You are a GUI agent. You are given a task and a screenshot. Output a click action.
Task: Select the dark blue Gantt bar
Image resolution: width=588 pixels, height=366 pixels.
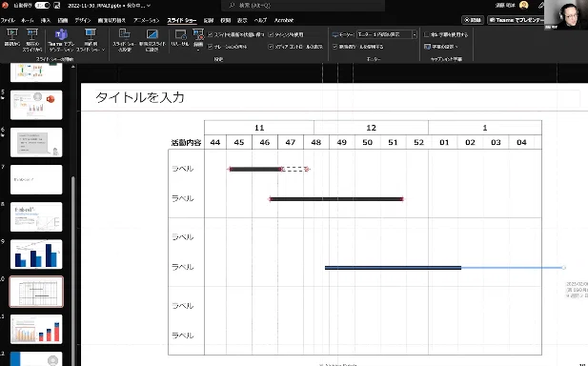[393, 268]
